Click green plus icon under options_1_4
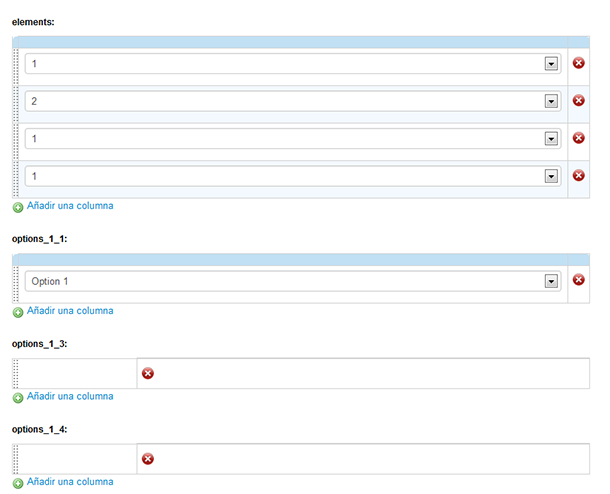The width and height of the screenshot is (610, 494). coord(18,483)
